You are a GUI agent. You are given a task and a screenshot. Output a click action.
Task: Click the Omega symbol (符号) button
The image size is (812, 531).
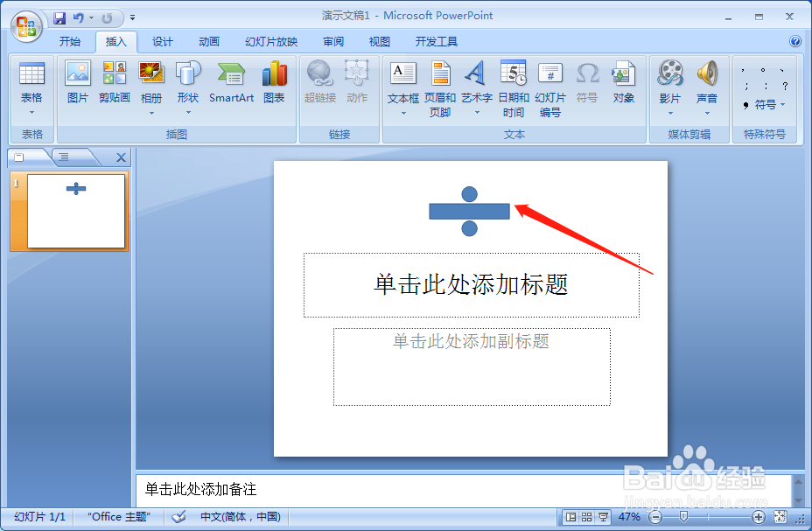pyautogui.click(x=587, y=82)
